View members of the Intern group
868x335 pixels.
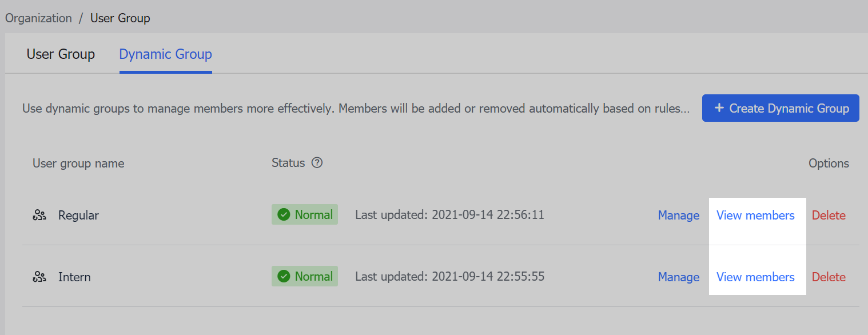click(x=755, y=277)
